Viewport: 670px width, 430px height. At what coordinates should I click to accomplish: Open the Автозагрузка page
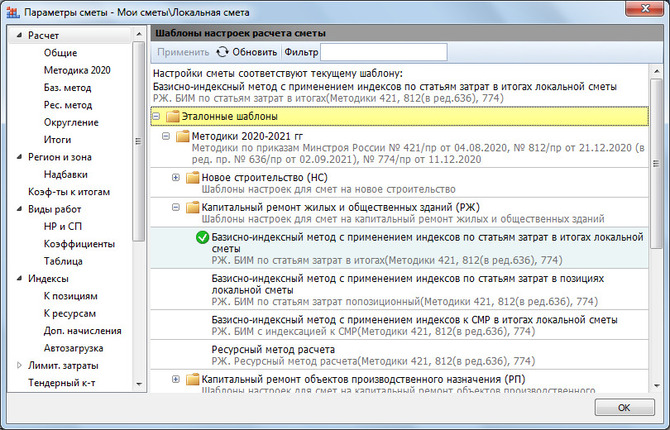tap(73, 348)
